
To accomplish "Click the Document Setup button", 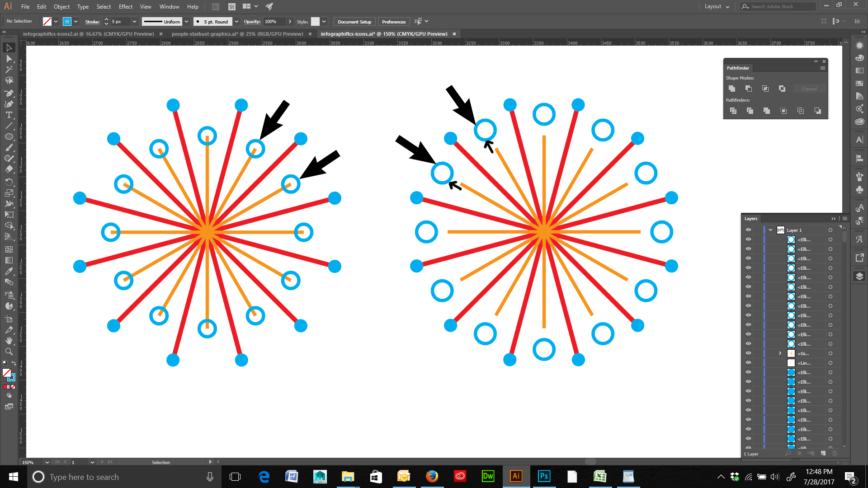I will point(354,22).
